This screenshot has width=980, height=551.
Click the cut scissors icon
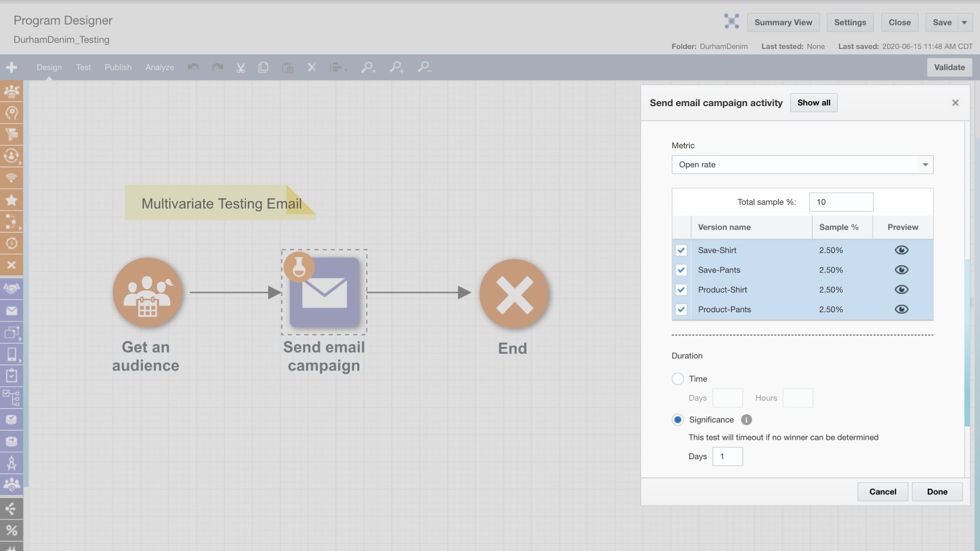click(x=240, y=67)
